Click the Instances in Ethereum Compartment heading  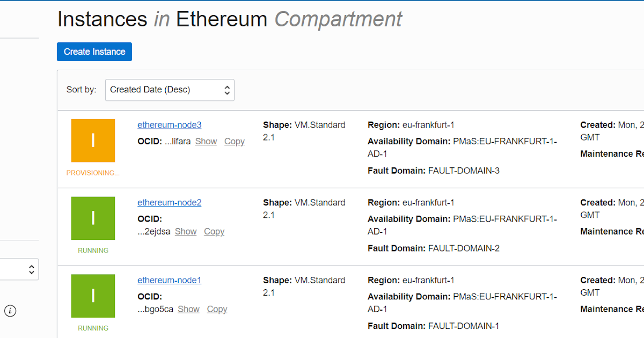tap(230, 19)
